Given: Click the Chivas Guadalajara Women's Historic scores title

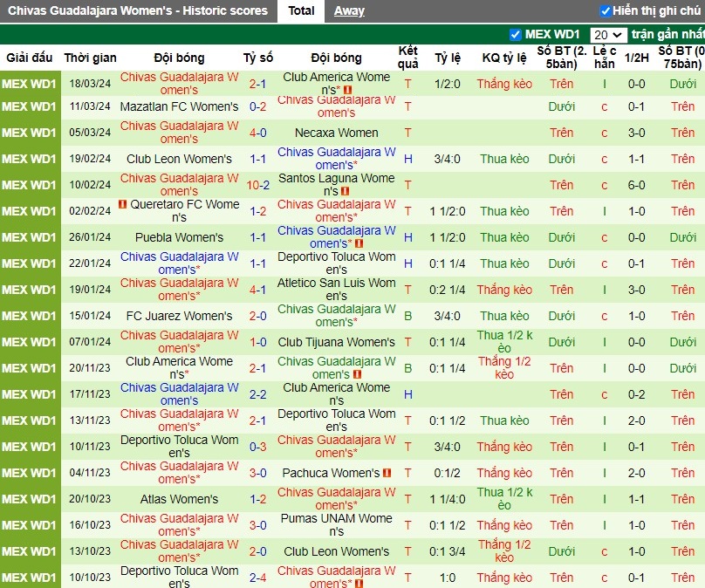Looking at the screenshot, I should point(138,10).
